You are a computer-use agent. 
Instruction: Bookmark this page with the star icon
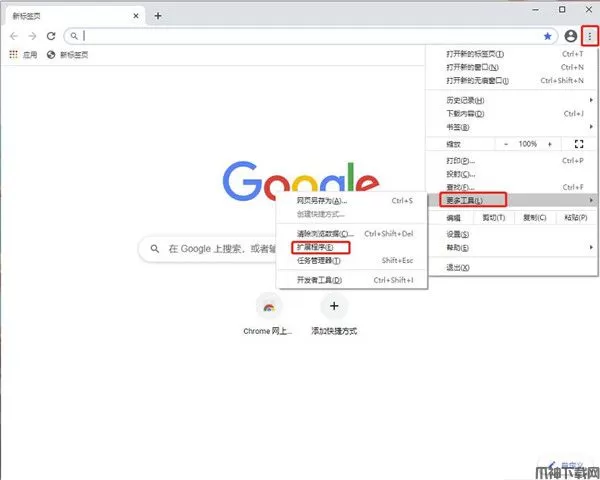548,36
